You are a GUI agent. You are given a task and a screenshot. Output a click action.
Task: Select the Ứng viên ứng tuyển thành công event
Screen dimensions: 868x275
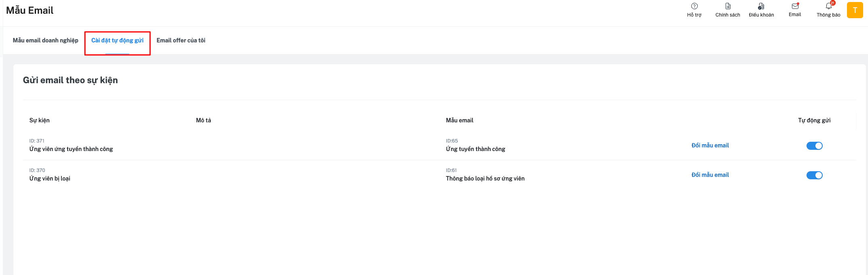(71, 149)
